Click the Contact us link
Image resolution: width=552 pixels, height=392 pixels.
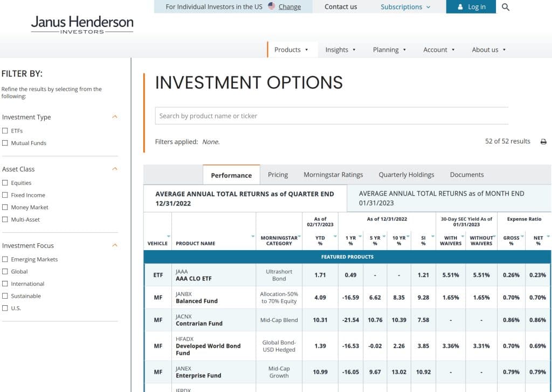pos(341,7)
